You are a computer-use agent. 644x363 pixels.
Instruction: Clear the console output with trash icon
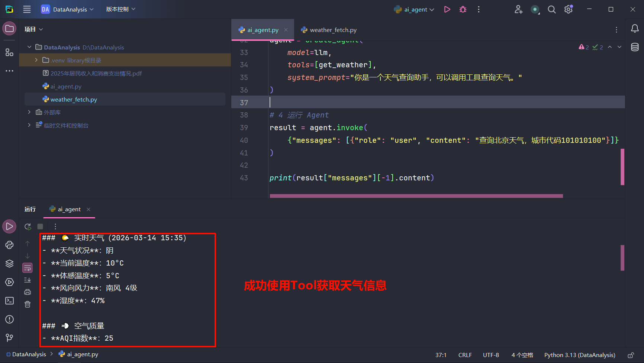(x=28, y=304)
